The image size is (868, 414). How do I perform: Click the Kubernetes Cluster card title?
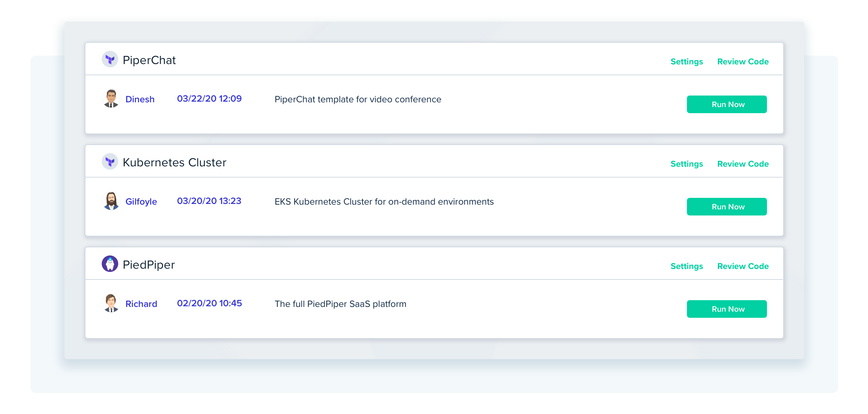[x=174, y=162]
